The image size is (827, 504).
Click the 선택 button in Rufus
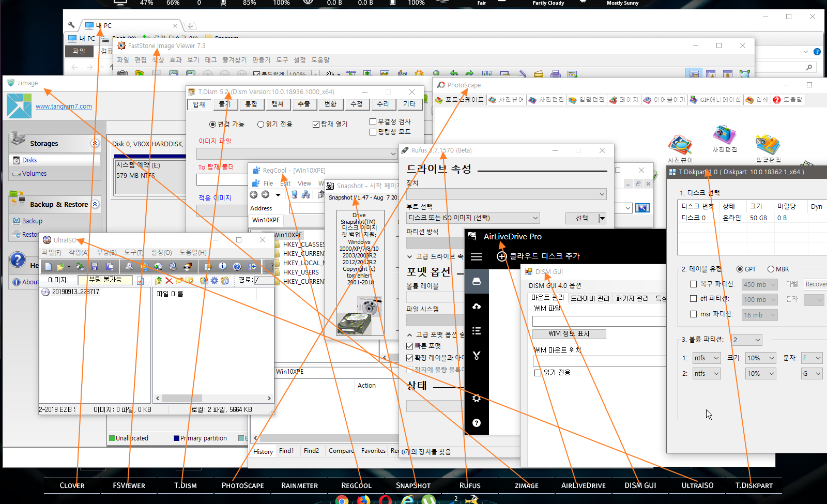582,218
